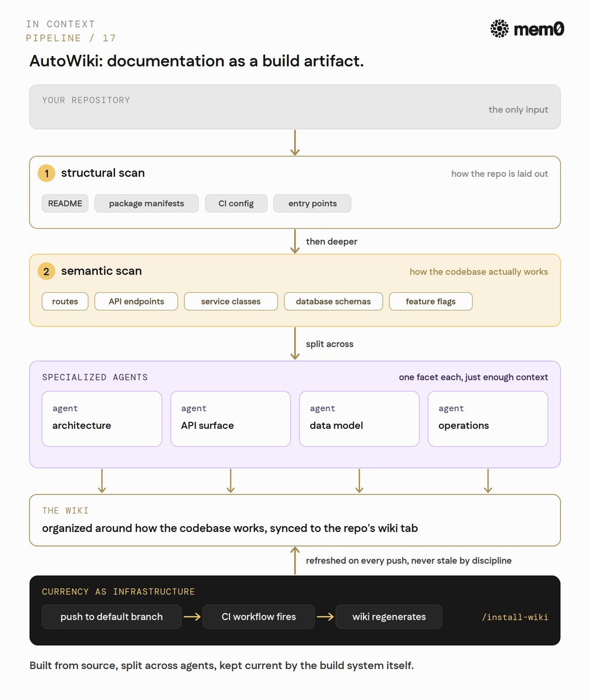
Task: Click the Your Repository input box
Action: click(295, 107)
